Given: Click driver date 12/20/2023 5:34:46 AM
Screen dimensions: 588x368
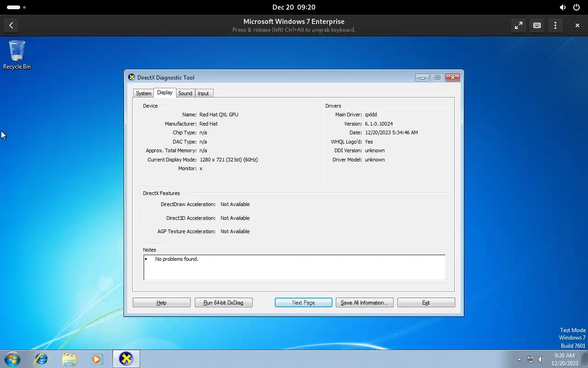Looking at the screenshot, I should point(391,132).
